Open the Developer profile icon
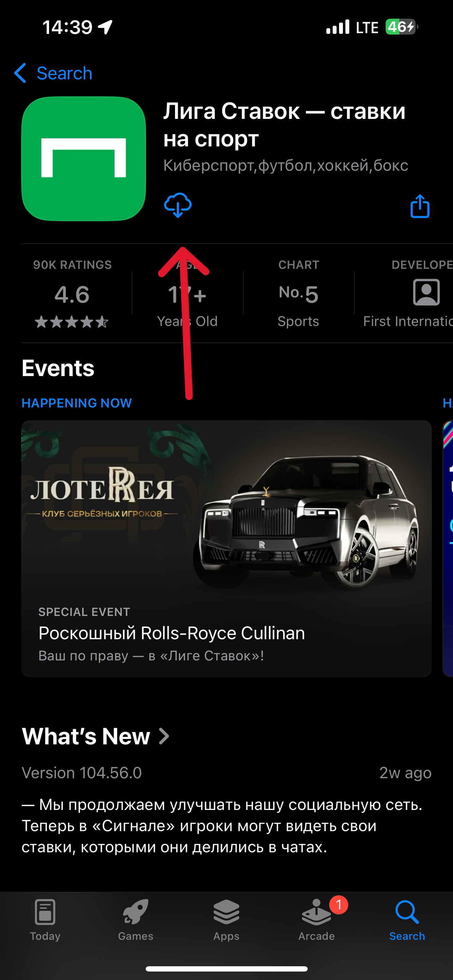 pos(427,292)
